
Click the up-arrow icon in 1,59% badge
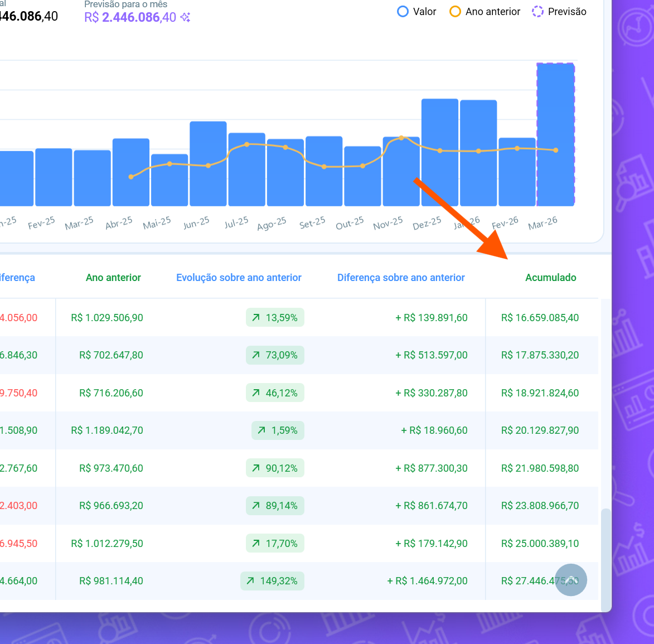(261, 430)
